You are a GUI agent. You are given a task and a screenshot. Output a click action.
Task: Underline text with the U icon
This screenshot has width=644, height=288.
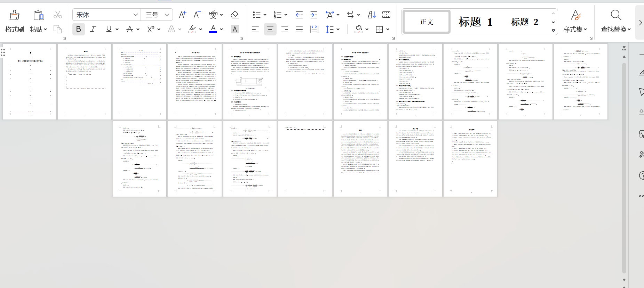(x=109, y=29)
